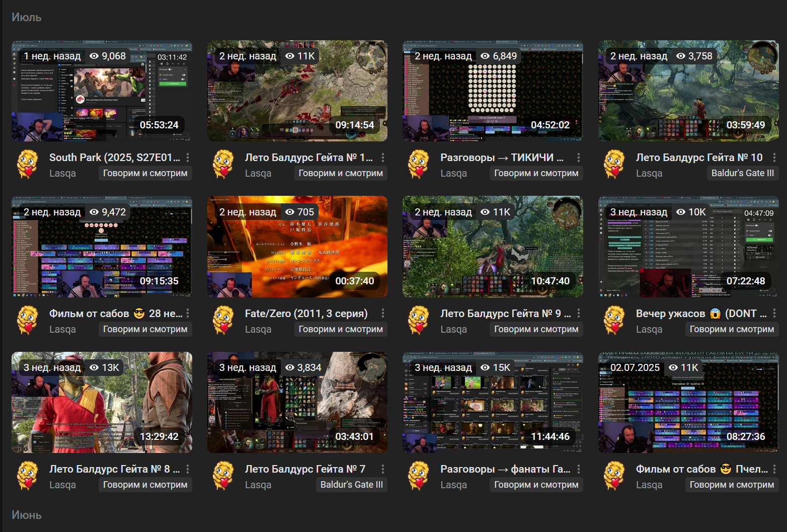The height and width of the screenshot is (532, 787).
Task: Click the avatar beside the Fate/Zero video
Action: coord(223,321)
